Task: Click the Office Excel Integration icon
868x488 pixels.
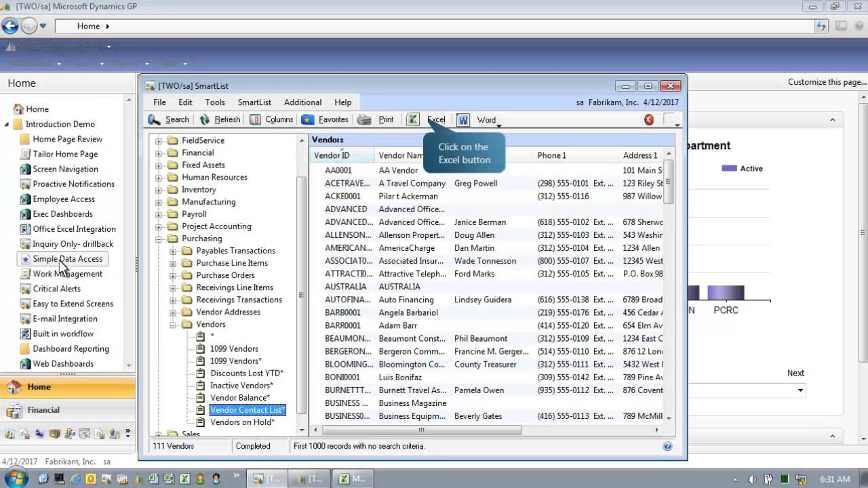Action: click(x=26, y=229)
